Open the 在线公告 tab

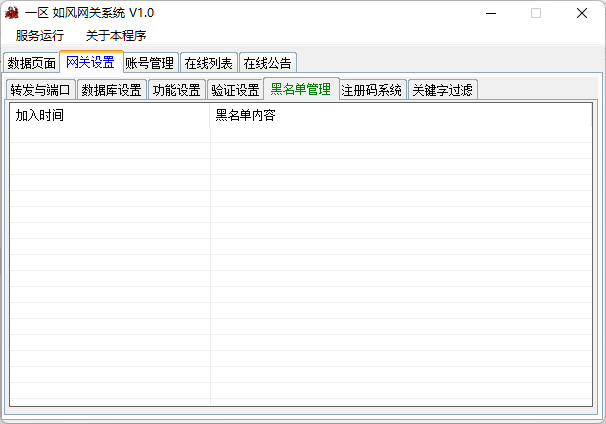click(267, 63)
